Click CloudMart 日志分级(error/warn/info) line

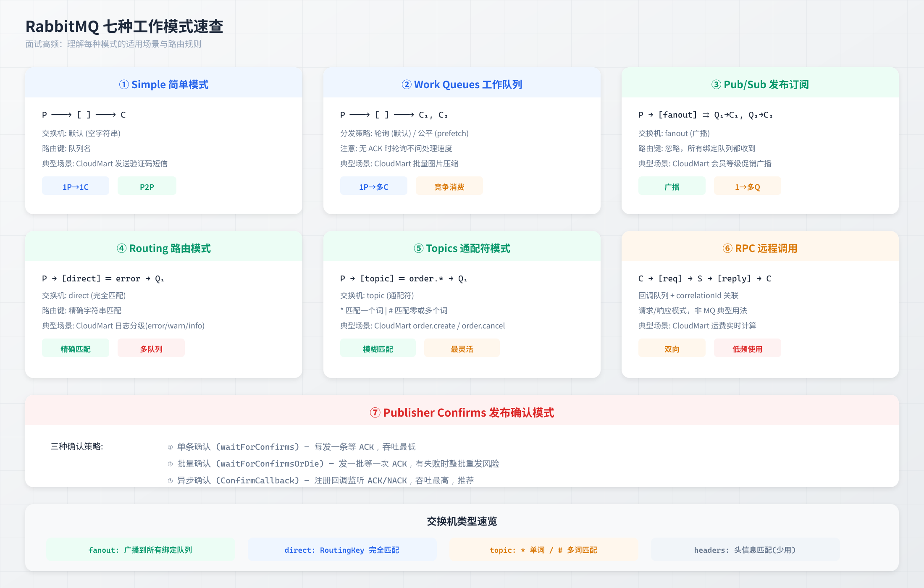click(123, 325)
